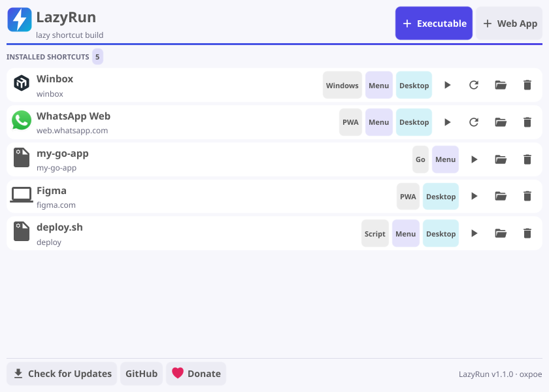Run my-go-app using play icon
549x392 pixels.
point(474,159)
